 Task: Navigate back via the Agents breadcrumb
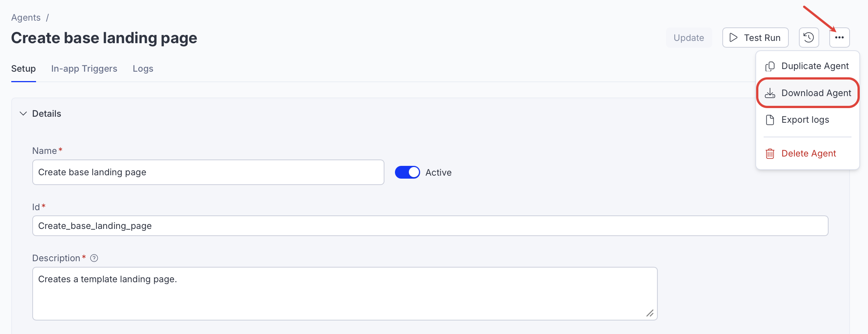click(26, 17)
